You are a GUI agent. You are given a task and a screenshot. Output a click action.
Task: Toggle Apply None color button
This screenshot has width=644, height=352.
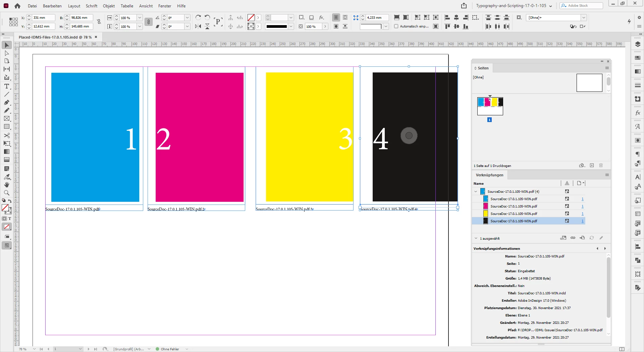pyautogui.click(x=6, y=227)
